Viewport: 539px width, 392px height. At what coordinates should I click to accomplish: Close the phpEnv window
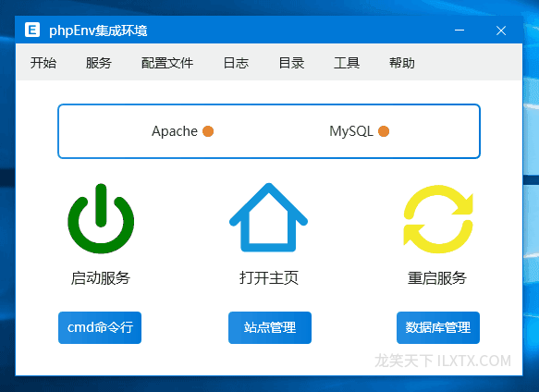tap(501, 31)
